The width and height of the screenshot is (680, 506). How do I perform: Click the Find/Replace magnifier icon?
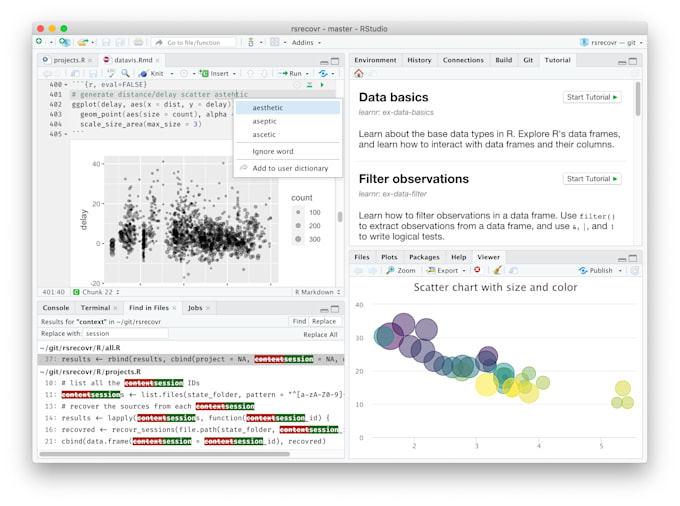point(125,73)
